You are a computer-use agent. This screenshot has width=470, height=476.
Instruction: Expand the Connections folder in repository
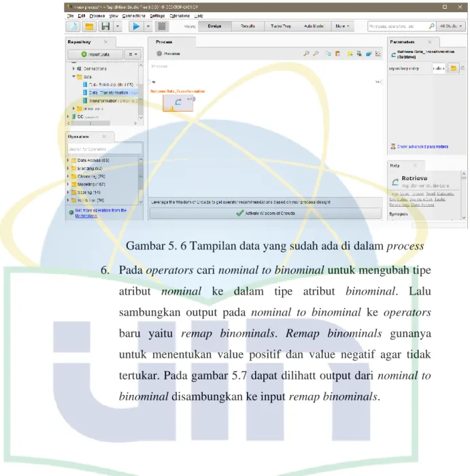click(x=73, y=69)
